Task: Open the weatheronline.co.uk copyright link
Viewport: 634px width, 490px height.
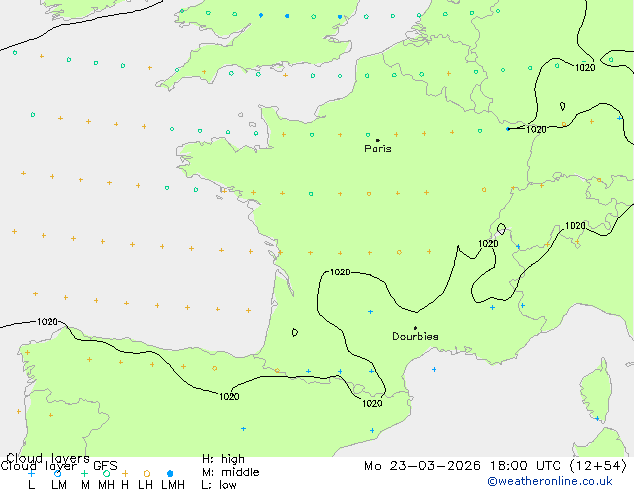Action: 550,481
